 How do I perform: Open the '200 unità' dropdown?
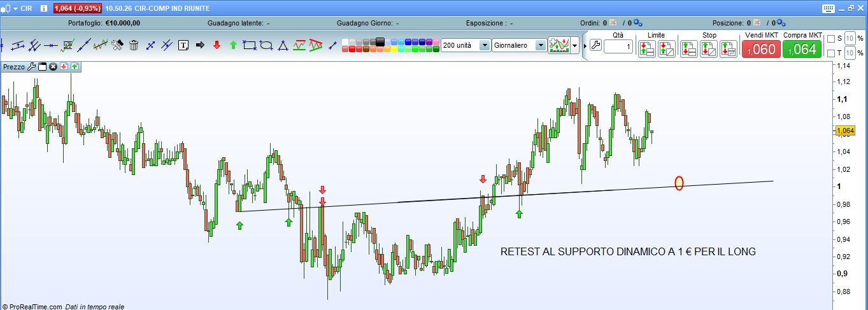[484, 45]
